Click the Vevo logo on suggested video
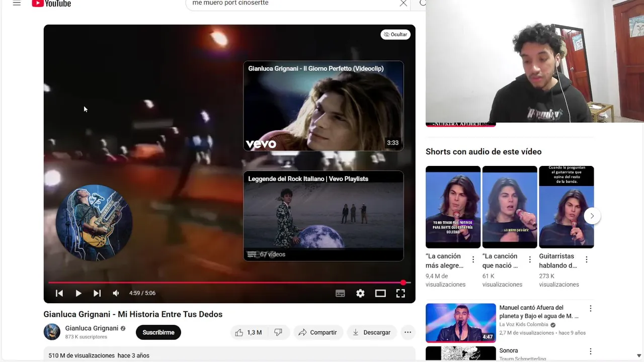 [261, 144]
